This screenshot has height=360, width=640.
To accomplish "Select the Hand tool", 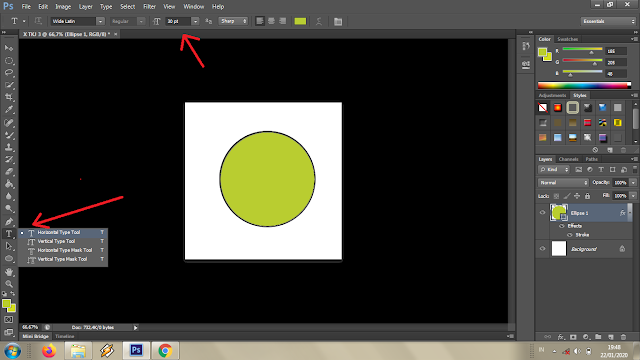I will click(x=9, y=272).
